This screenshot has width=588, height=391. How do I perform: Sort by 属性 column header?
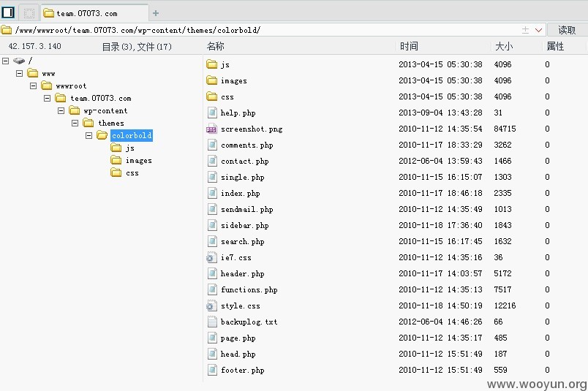click(555, 46)
